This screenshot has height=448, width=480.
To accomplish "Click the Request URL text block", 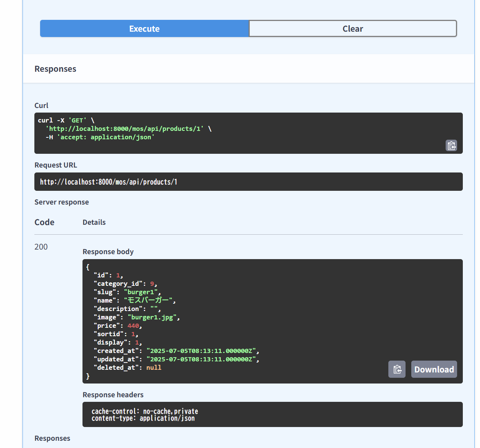I will pyautogui.click(x=108, y=182).
